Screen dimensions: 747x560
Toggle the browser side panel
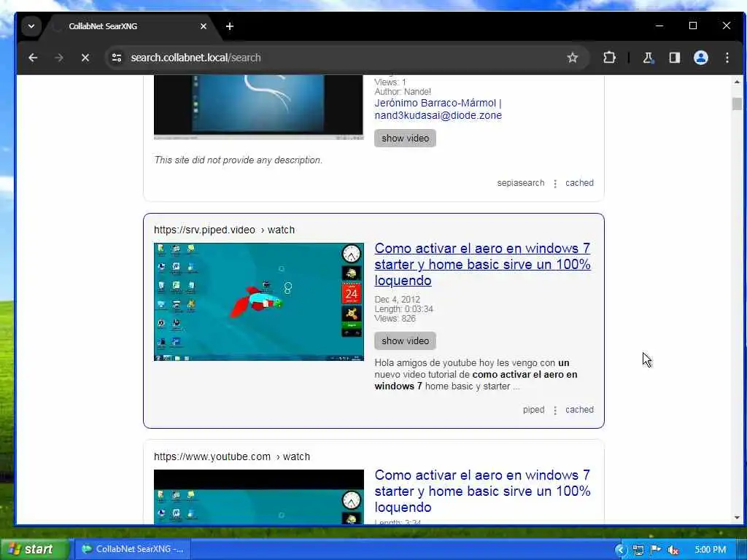[x=675, y=58]
